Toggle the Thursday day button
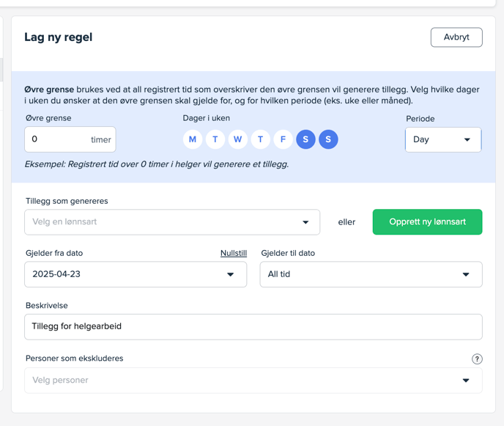The width and height of the screenshot is (504, 426). [261, 139]
